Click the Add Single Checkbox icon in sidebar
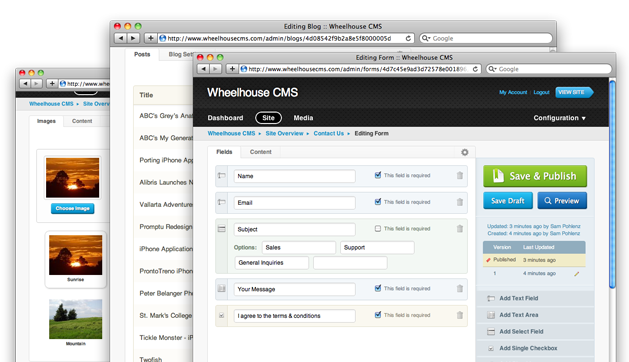Viewport: 629px width, 362px height. point(491,348)
